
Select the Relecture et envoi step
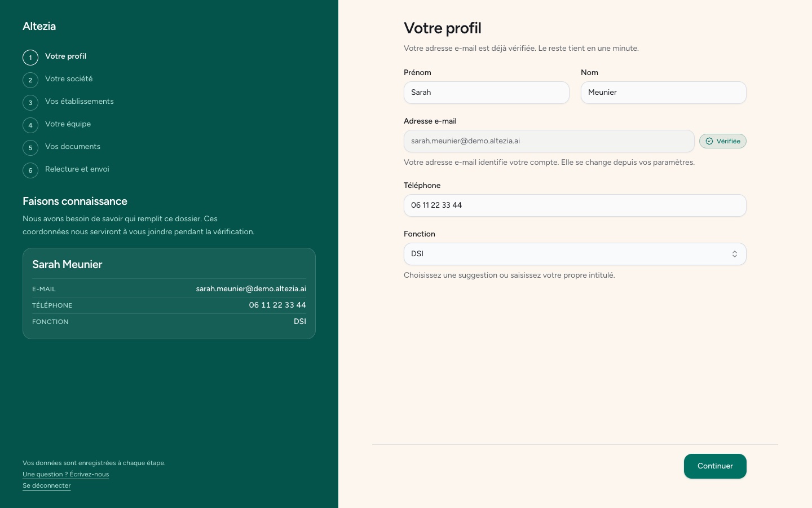(77, 169)
